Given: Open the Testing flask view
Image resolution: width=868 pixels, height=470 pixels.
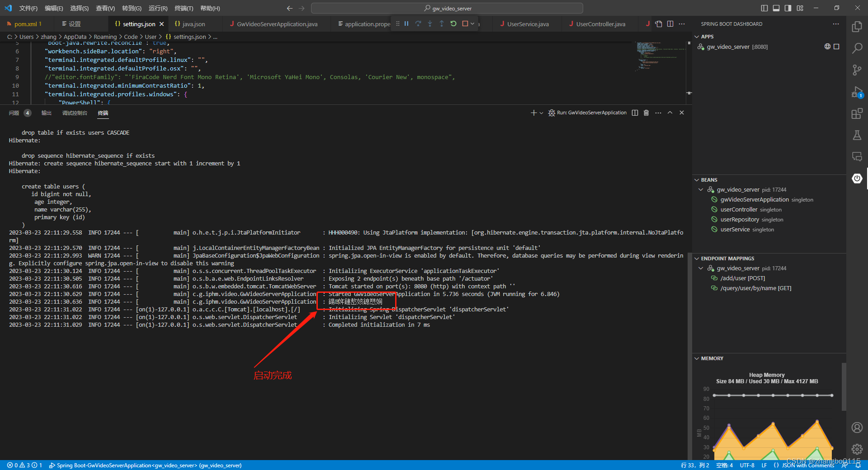Looking at the screenshot, I should pyautogui.click(x=857, y=135).
